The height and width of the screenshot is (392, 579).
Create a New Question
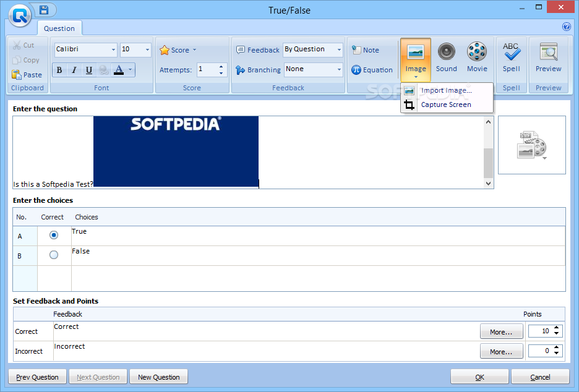[159, 377]
